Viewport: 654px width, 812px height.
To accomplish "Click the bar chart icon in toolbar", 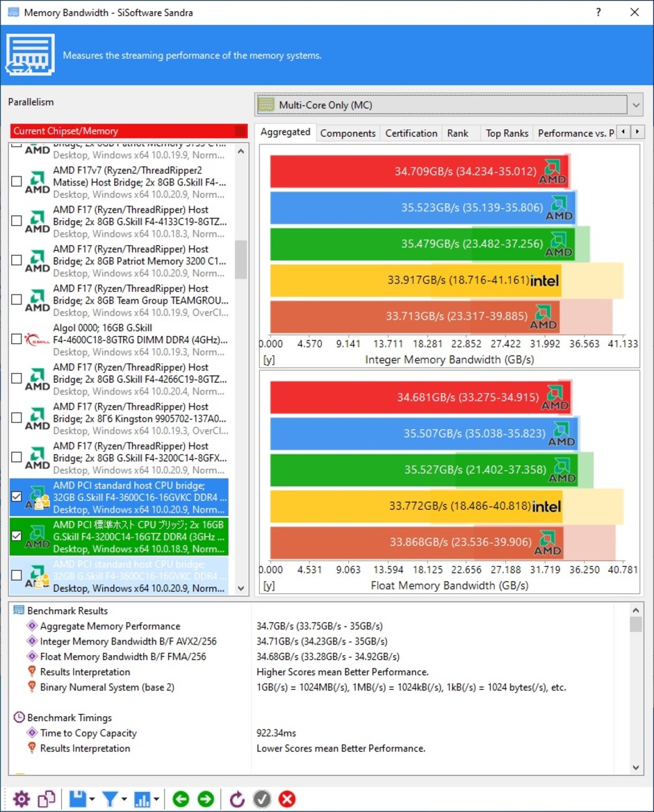I will click(142, 799).
